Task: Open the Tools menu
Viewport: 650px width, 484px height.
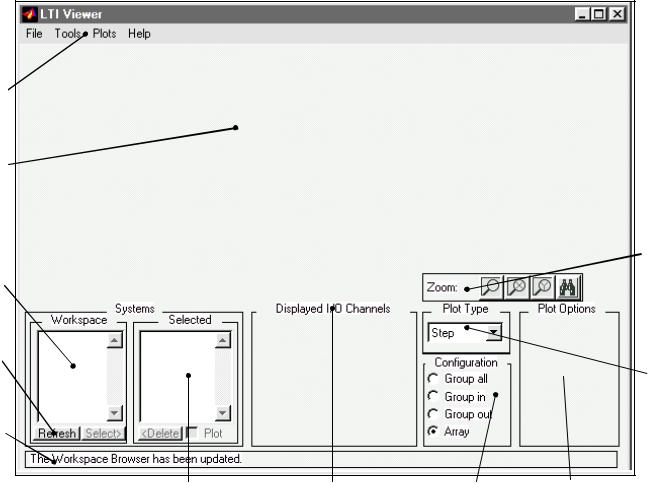Action: (68, 34)
